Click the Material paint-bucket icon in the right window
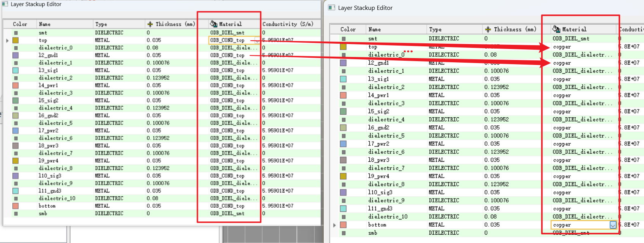The image size is (644, 243). (x=556, y=29)
